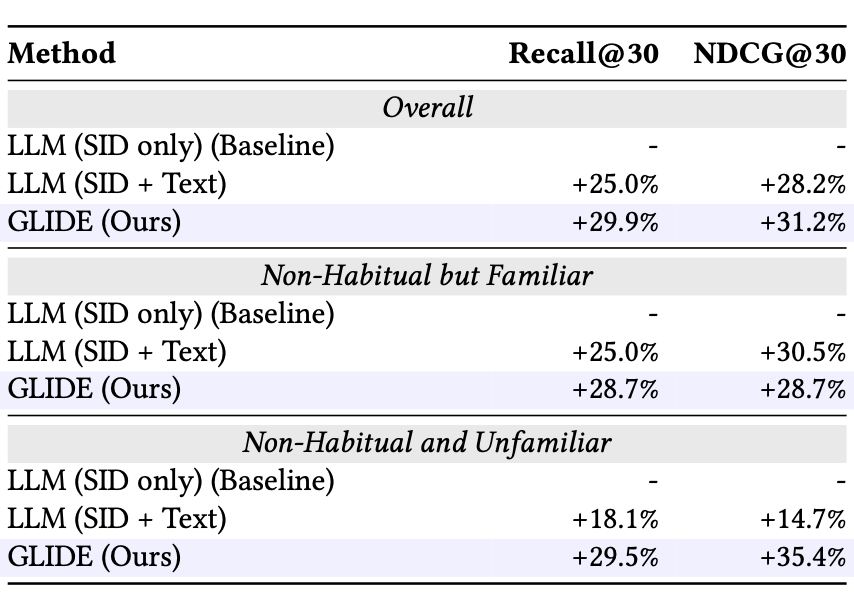Click the +30.5% NDCG value

click(802, 352)
